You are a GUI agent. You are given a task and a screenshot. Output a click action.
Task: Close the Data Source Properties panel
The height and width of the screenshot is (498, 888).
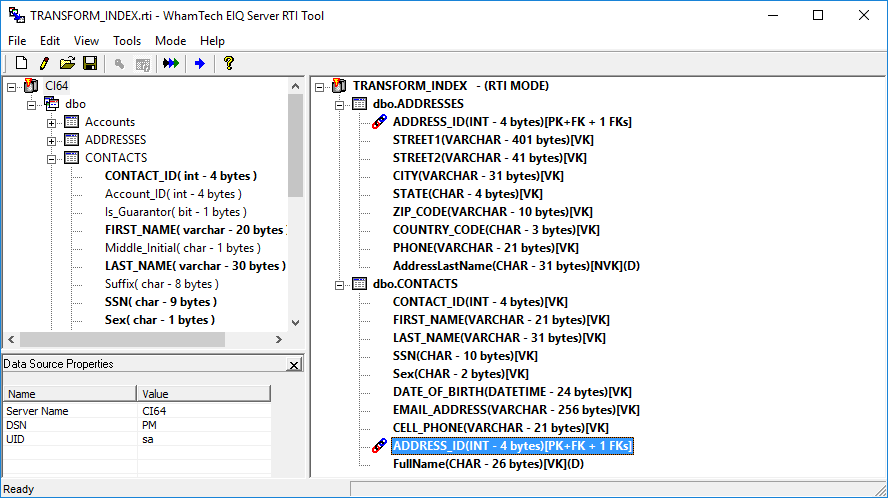coord(293,365)
